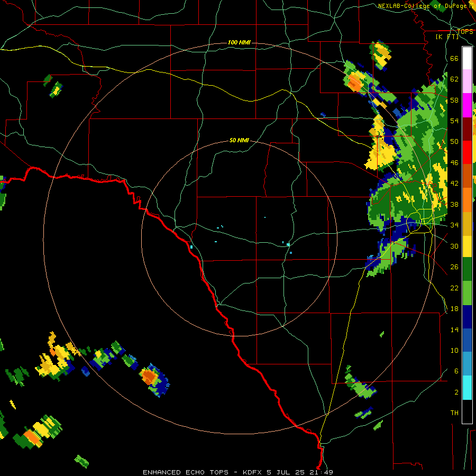Click the gold swatch in the tops scale
Image resolution: width=476 pixels, height=476 pixels.
(467, 224)
